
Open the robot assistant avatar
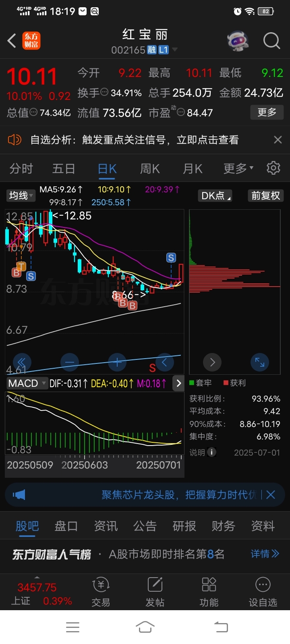[238, 41]
